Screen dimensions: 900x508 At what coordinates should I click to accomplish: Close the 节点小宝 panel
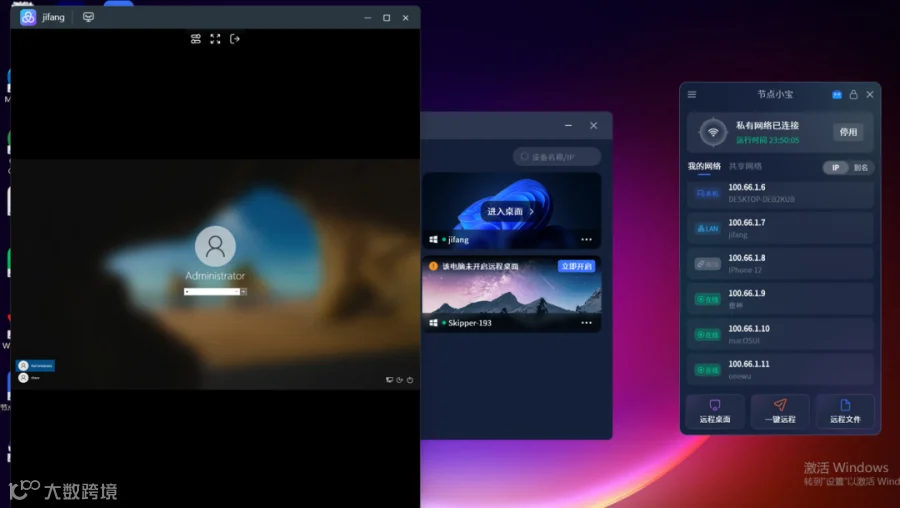(x=870, y=95)
